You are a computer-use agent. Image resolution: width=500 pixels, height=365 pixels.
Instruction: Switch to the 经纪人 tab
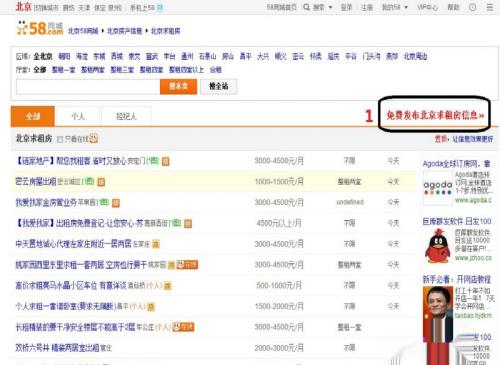pos(126,116)
